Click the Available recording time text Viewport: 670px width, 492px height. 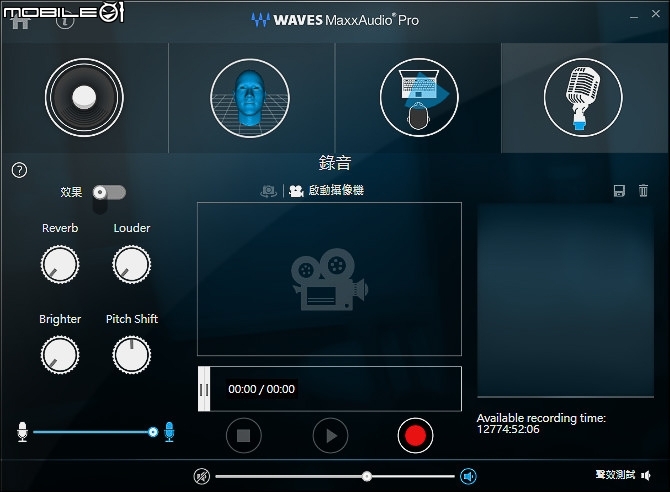(541, 424)
